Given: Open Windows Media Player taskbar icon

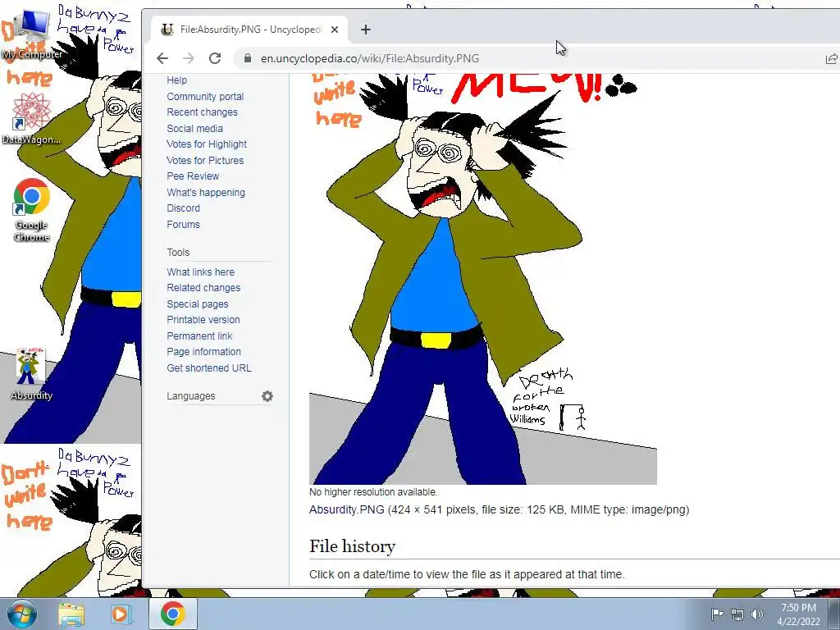Looking at the screenshot, I should 121,614.
